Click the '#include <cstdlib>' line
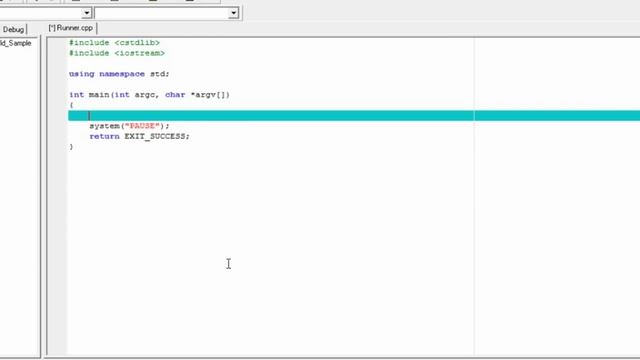 114,43
